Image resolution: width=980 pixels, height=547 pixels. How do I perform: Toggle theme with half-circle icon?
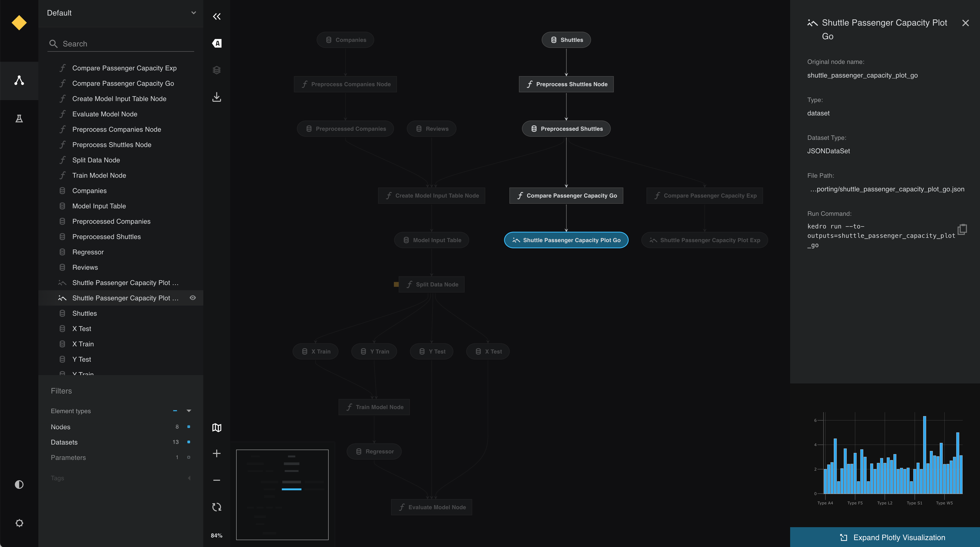click(19, 484)
